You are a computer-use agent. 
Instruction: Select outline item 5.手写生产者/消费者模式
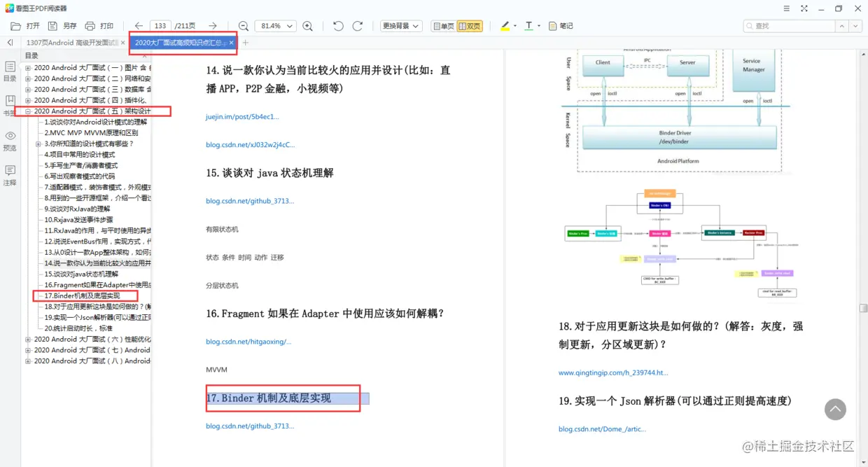[80, 166]
